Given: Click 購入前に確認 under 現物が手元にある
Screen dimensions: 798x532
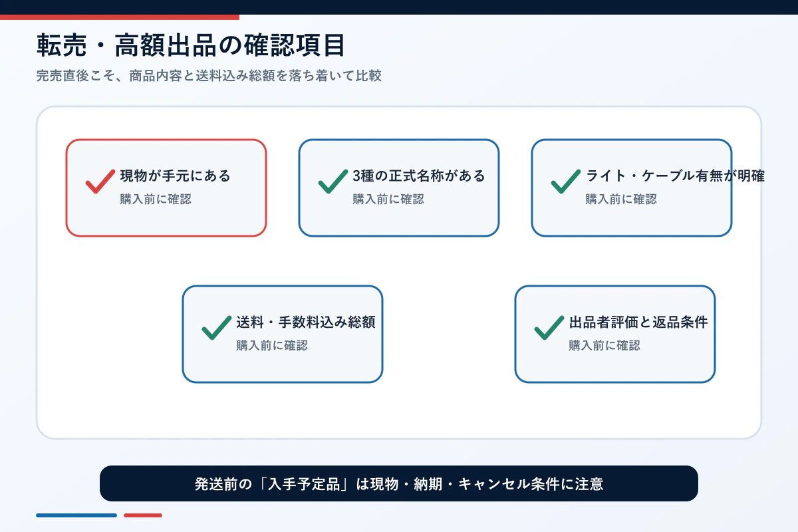Looking at the screenshot, I should point(156,199).
